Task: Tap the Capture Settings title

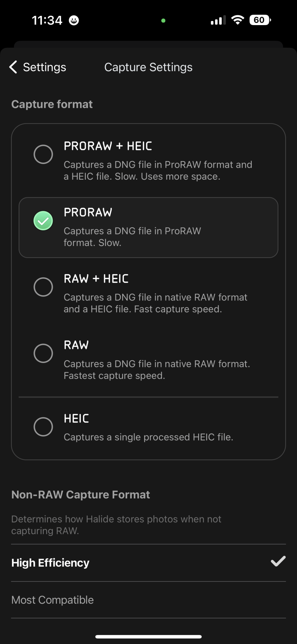Action: (x=148, y=67)
